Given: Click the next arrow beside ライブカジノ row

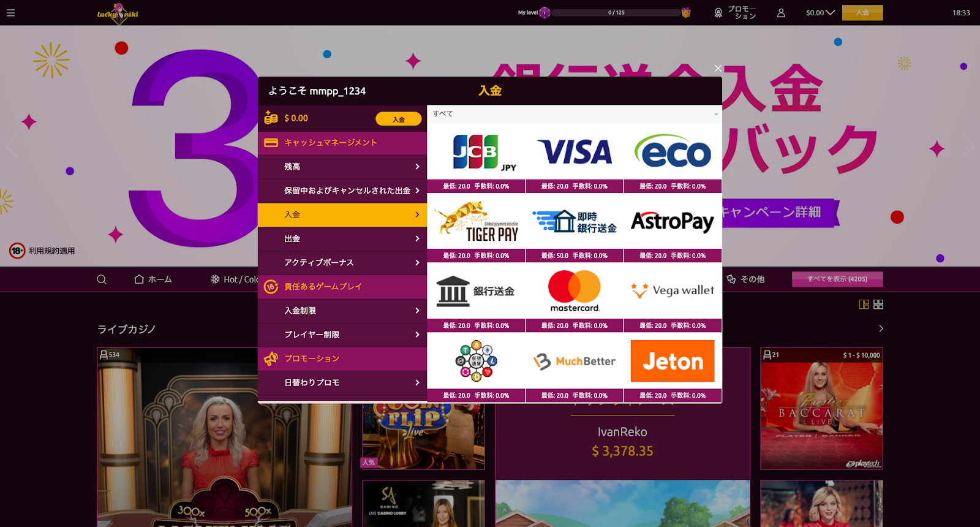Looking at the screenshot, I should click(x=881, y=329).
